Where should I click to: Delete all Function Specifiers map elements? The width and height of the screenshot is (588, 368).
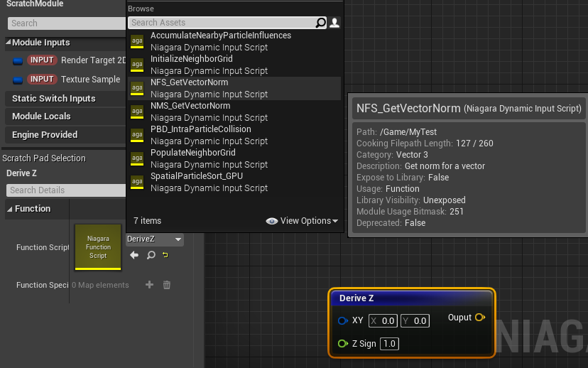pyautogui.click(x=167, y=285)
